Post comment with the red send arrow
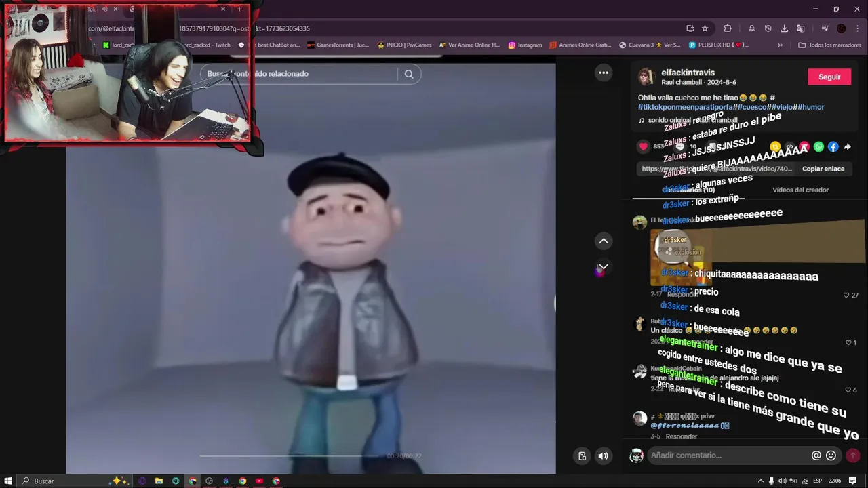This screenshot has width=868, height=488. (x=853, y=455)
